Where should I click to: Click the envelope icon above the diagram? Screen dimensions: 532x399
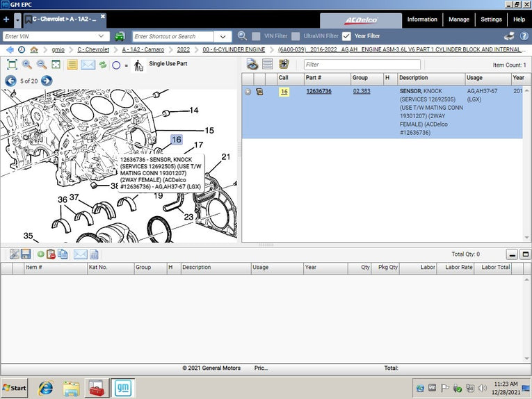tap(88, 65)
